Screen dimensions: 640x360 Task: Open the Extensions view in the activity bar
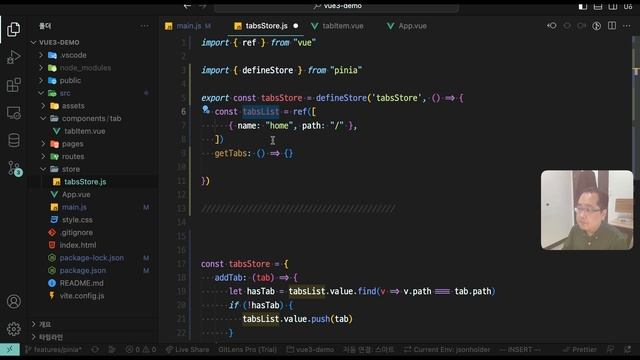(13, 85)
